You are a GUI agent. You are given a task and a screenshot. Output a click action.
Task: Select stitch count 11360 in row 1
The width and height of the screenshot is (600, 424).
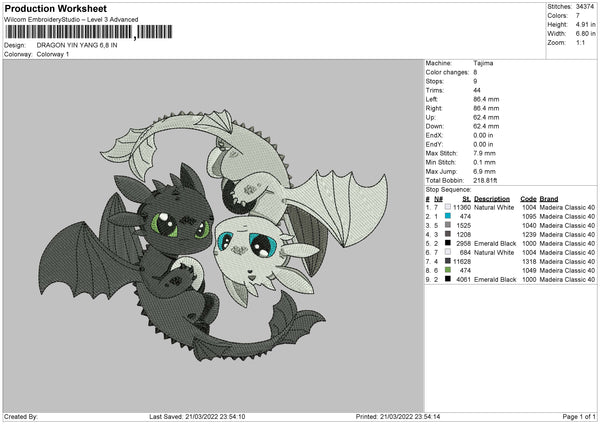click(462, 207)
